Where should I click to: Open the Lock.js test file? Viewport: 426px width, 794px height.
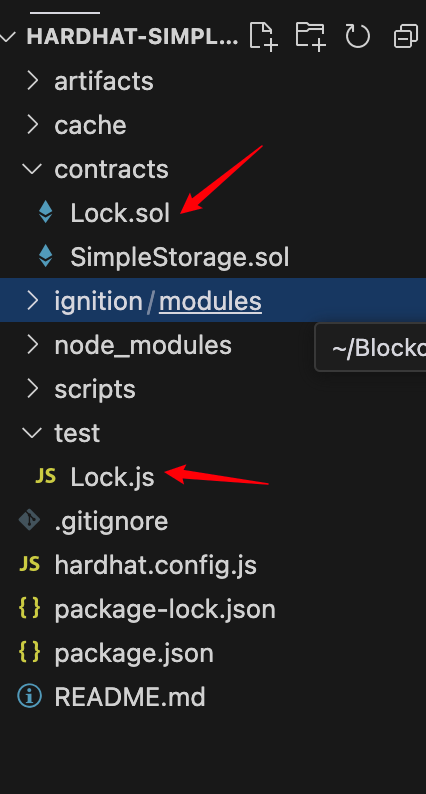[x=112, y=477]
